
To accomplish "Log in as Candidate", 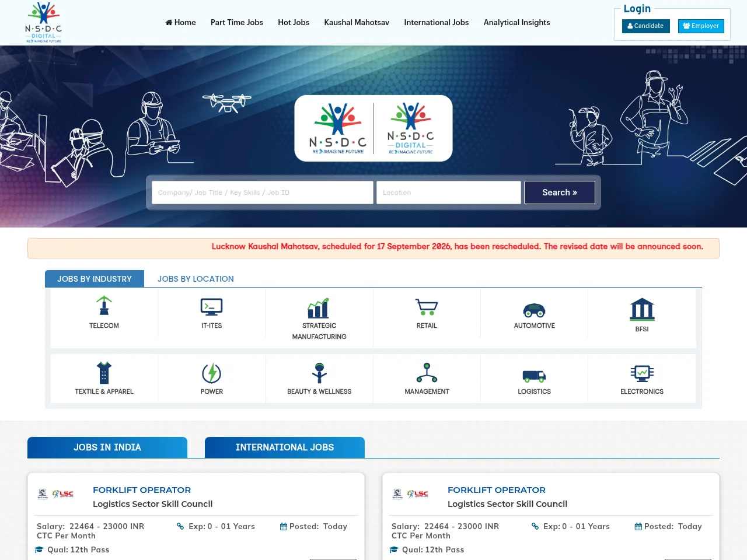I will (x=645, y=26).
